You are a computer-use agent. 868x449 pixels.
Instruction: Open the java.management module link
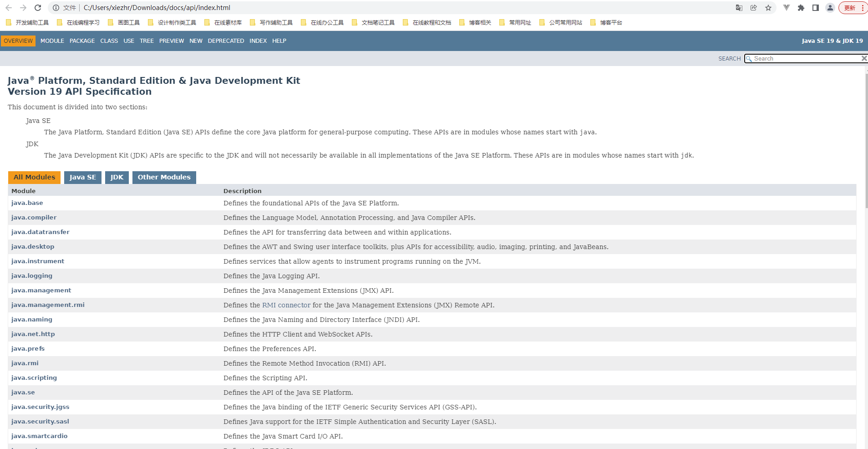41,291
